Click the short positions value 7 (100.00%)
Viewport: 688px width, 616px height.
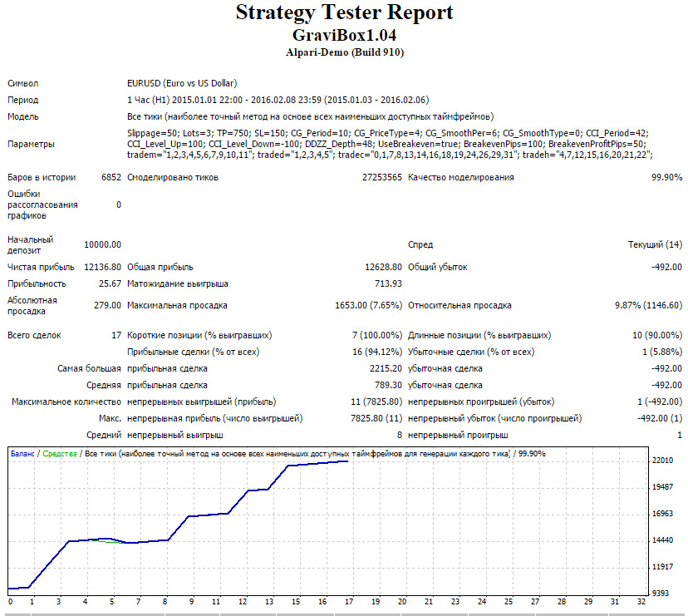377,336
